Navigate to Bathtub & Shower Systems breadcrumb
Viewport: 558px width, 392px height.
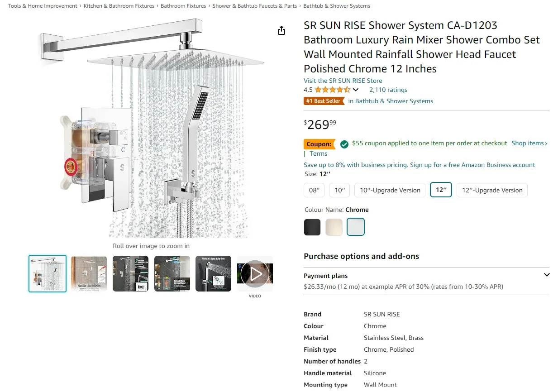coord(336,6)
